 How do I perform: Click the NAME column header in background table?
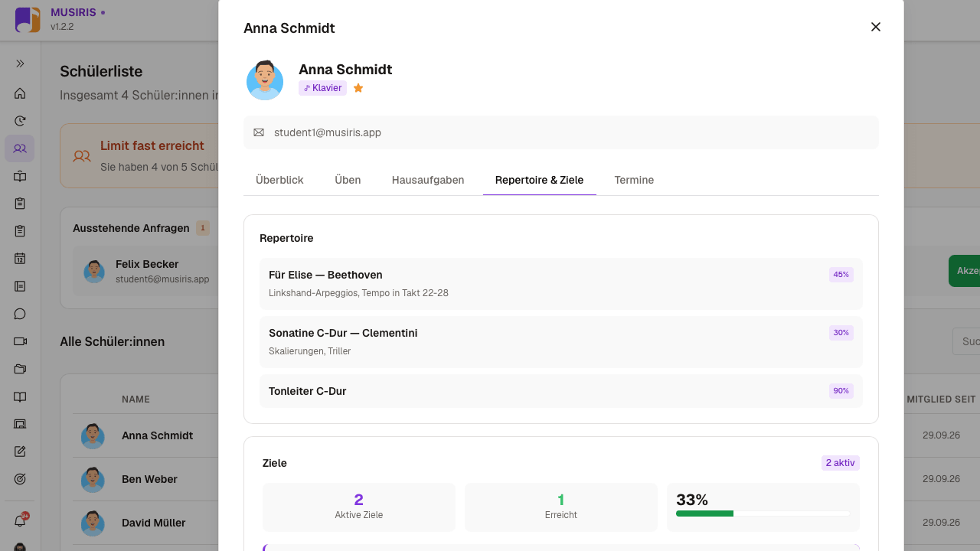point(136,399)
